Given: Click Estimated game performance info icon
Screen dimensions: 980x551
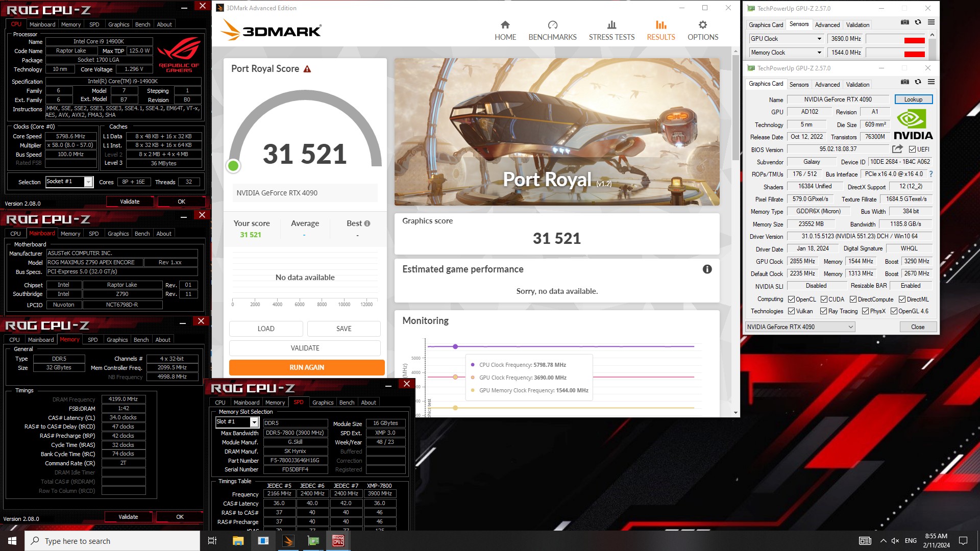Looking at the screenshot, I should click(x=707, y=269).
